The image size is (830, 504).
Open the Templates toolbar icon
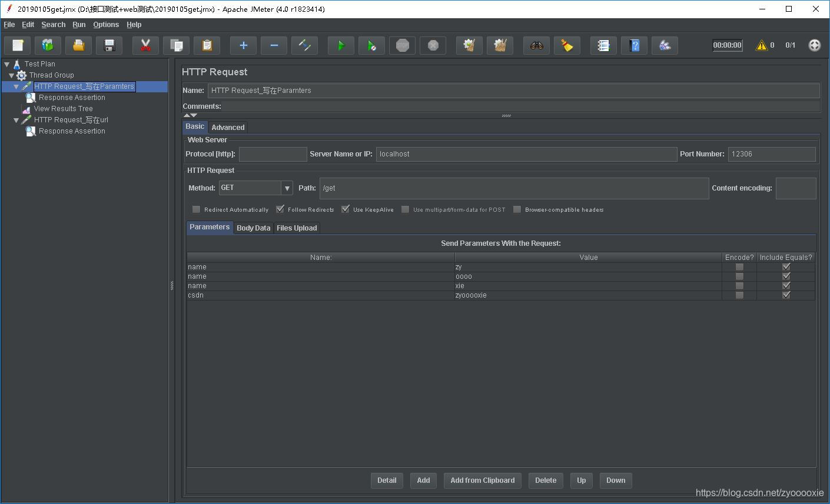48,45
